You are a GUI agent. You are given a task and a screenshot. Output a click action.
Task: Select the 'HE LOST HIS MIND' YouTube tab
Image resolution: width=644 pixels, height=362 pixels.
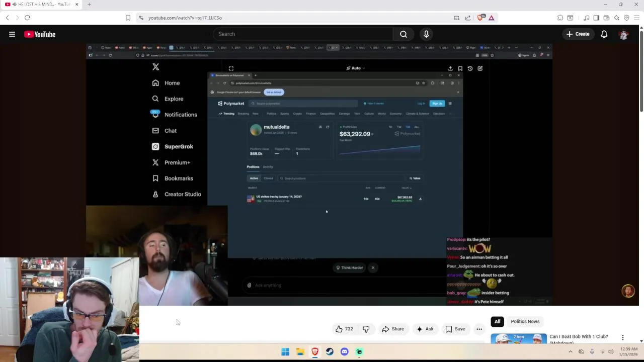[41, 5]
